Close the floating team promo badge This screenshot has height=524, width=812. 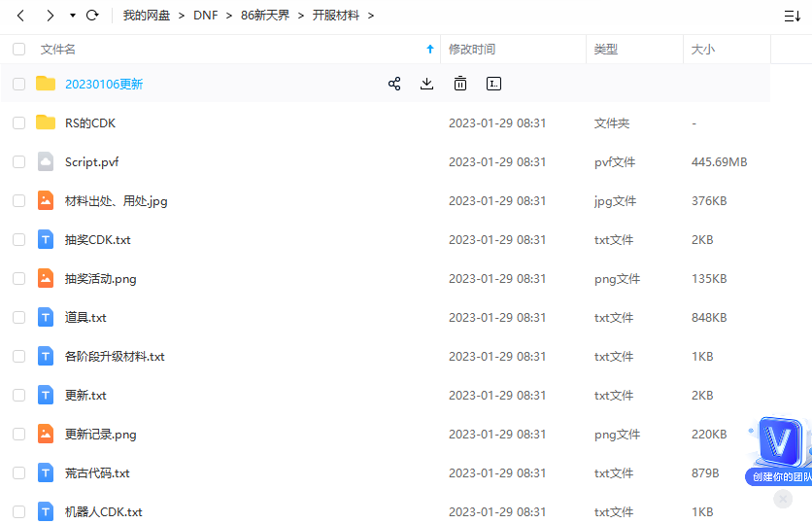tap(783, 499)
